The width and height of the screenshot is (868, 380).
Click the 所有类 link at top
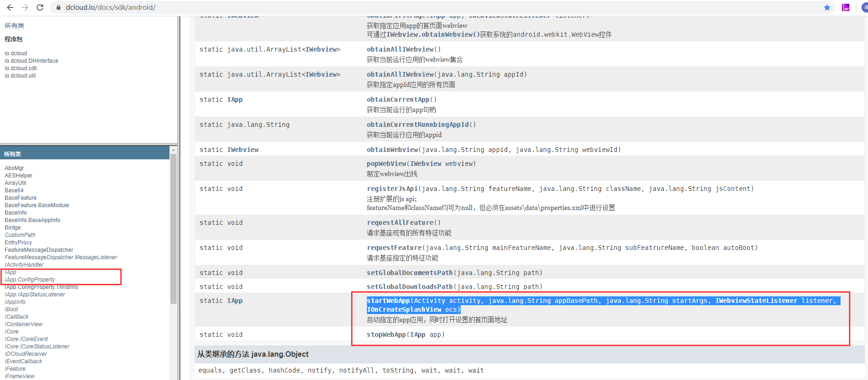pyautogui.click(x=14, y=26)
